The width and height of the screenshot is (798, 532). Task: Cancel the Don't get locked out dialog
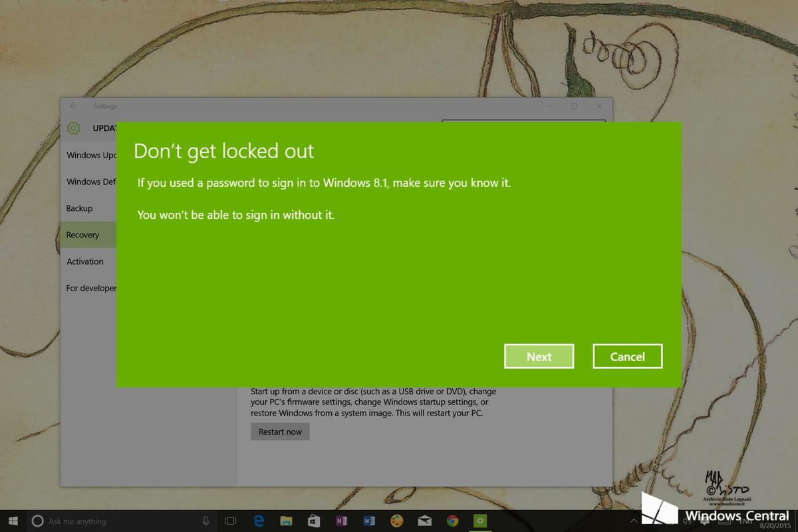click(628, 356)
